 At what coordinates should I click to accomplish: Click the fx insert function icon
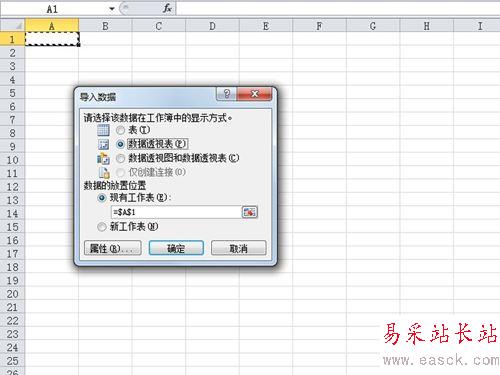167,9
